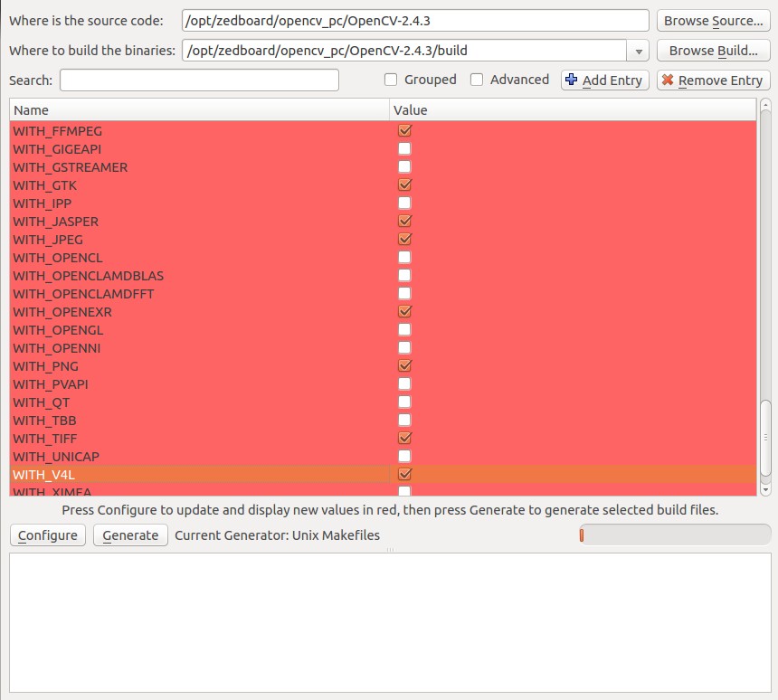
Task: Select the WITH_GTK row name
Action: pyautogui.click(x=44, y=185)
